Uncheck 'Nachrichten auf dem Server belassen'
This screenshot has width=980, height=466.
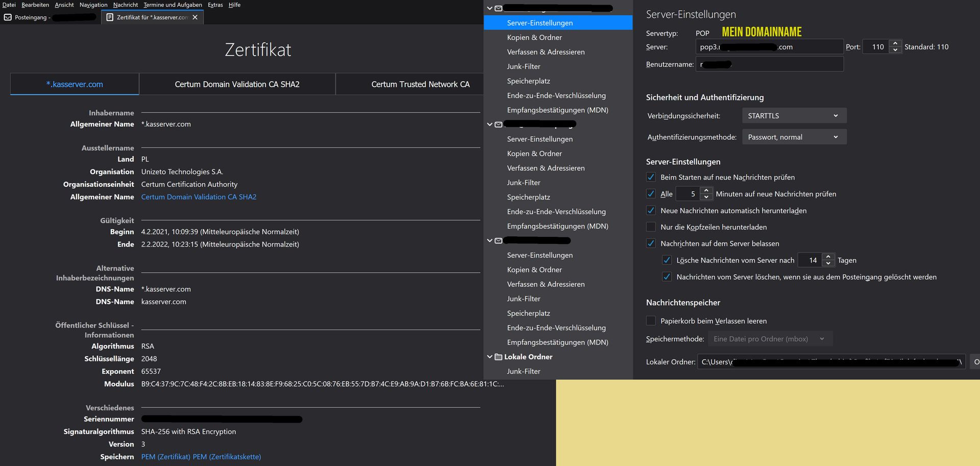point(651,243)
